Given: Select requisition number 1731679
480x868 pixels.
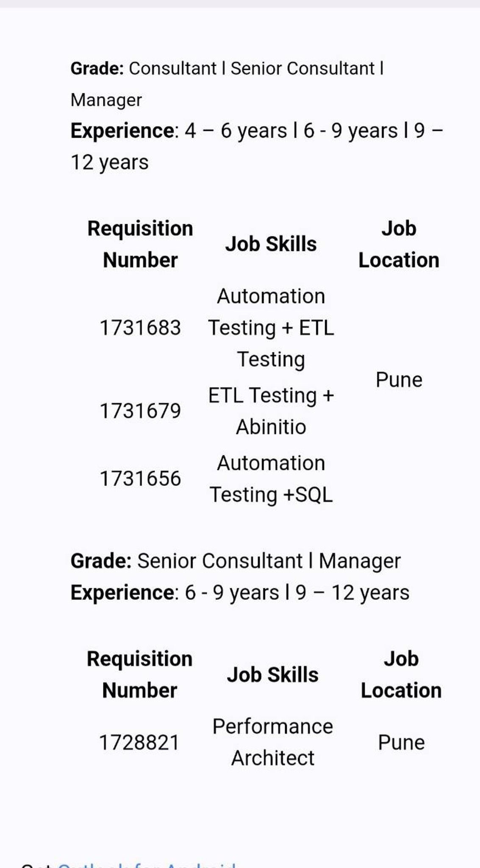Looking at the screenshot, I should coord(140,411).
